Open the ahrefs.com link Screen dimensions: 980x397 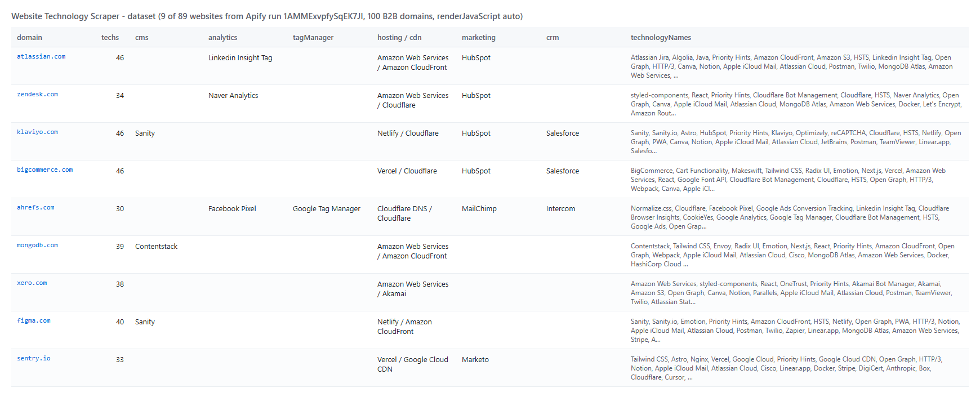pos(35,208)
